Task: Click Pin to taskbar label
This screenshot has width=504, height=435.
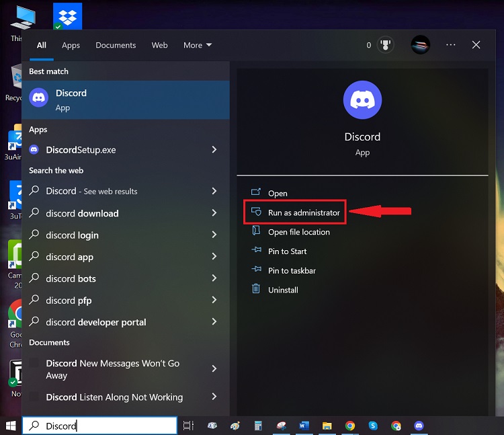Action: pyautogui.click(x=292, y=271)
